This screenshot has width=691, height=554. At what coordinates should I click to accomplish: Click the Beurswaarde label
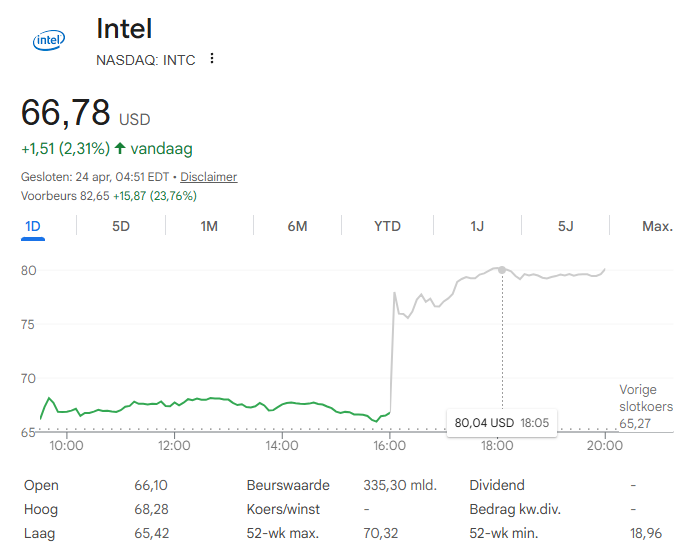[288, 485]
